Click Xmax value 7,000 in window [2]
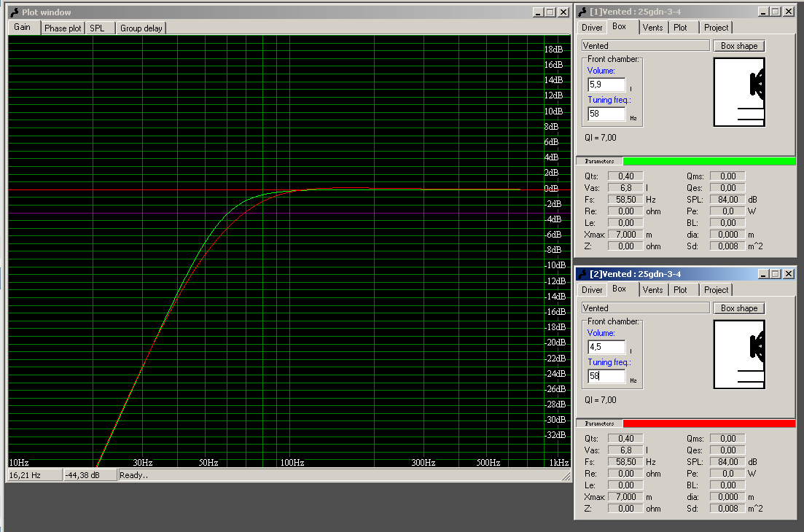 [x=625, y=497]
